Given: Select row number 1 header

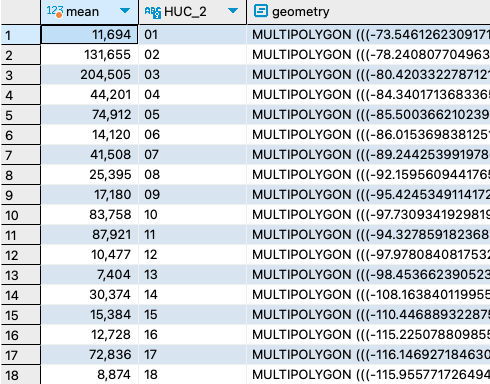Looking at the screenshot, I should (20, 35).
